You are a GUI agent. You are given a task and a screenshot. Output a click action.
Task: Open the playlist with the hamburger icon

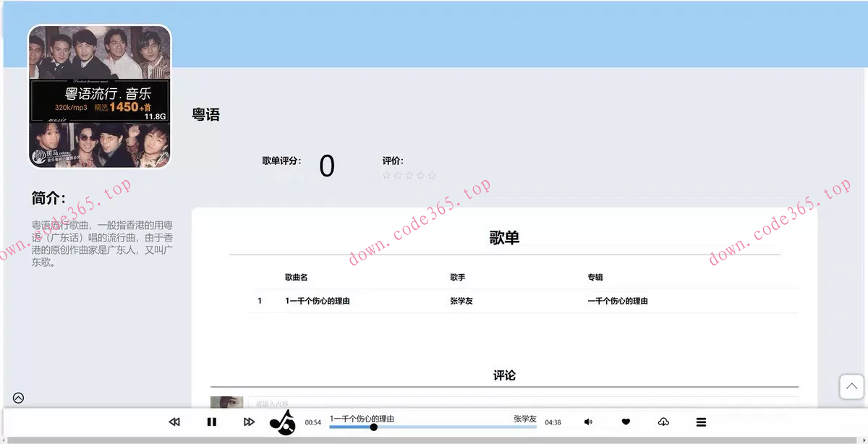pyautogui.click(x=700, y=422)
